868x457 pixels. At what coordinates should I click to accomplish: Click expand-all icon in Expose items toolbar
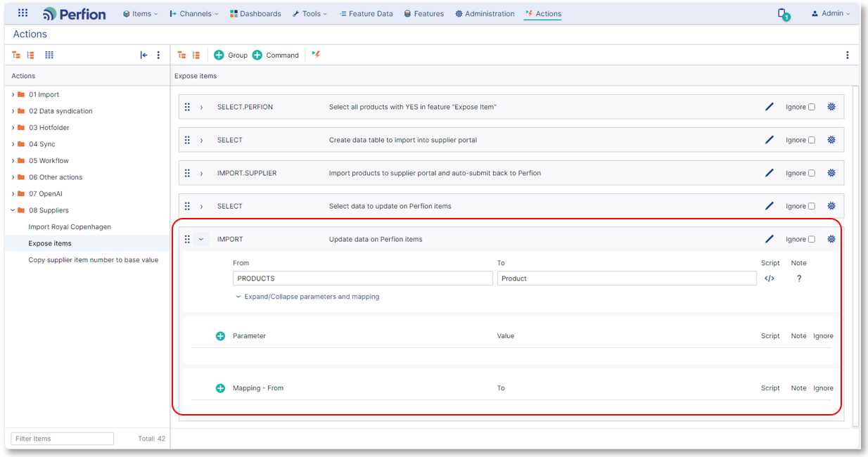pos(181,55)
